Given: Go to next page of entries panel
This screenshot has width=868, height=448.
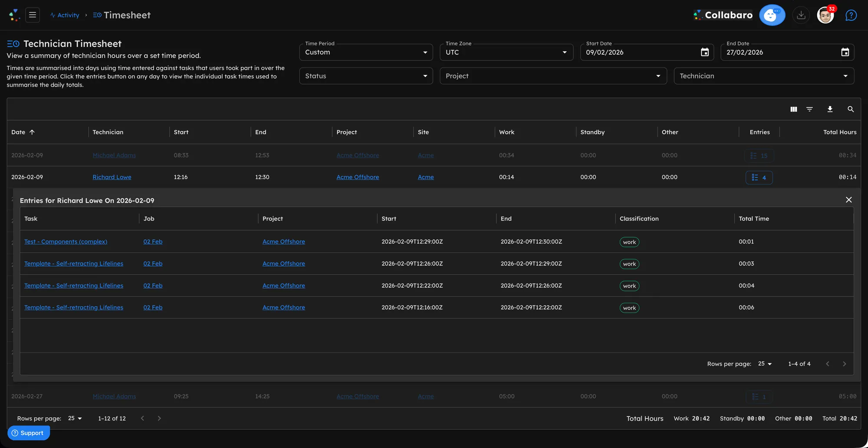Looking at the screenshot, I should click(x=844, y=364).
